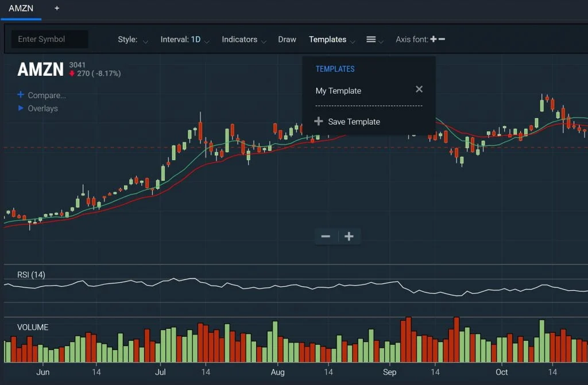The image size is (588, 385).
Task: Zoom out chart with minus button
Action: click(326, 236)
